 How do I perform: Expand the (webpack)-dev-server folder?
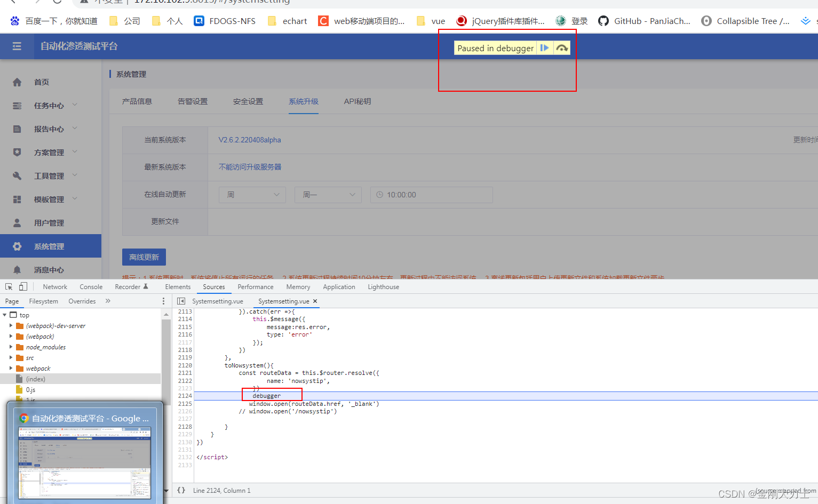tap(11, 326)
